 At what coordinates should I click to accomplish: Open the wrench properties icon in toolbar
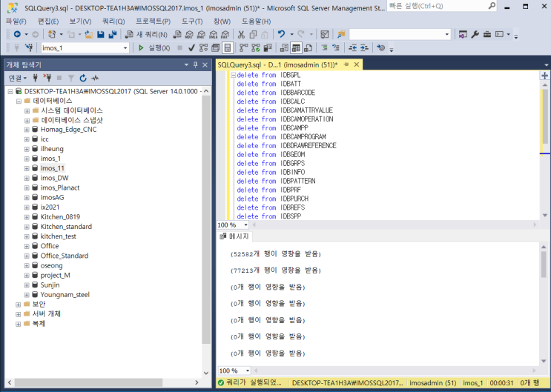[475, 35]
